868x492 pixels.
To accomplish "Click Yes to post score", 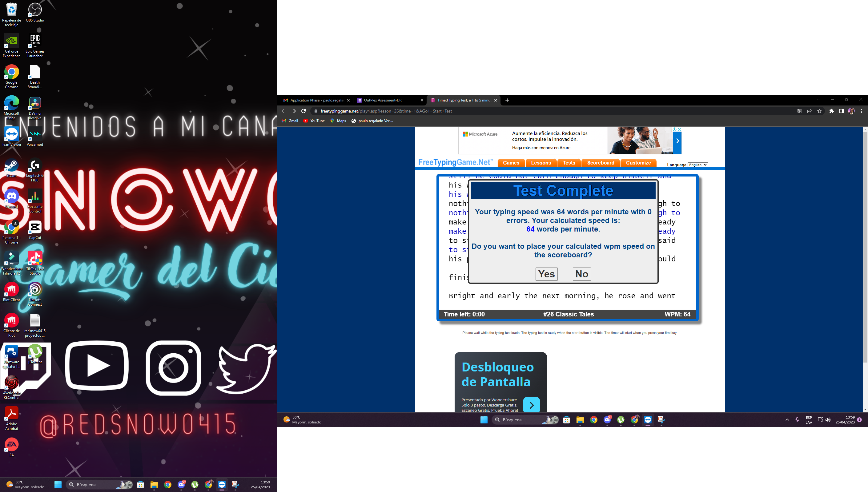I will (x=546, y=274).
